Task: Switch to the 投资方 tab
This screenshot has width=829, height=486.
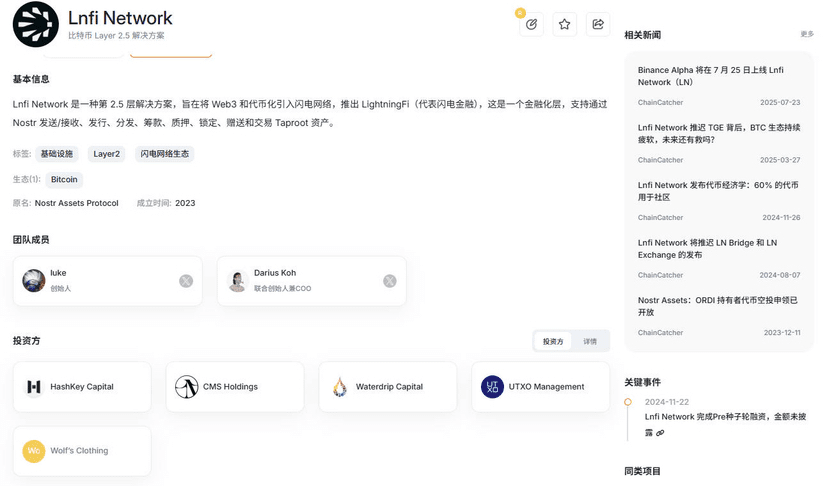Action: pos(553,342)
